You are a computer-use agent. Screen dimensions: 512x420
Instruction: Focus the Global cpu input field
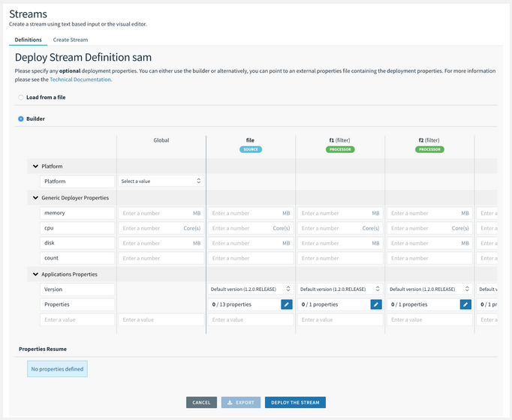click(161, 228)
